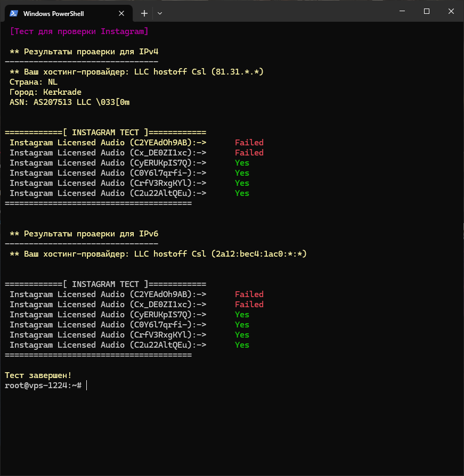Click the last Yes status in IPv6 results

point(242,345)
